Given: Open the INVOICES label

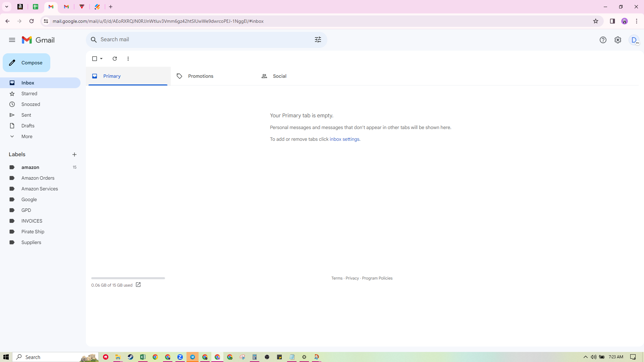Looking at the screenshot, I should tap(40, 221).
